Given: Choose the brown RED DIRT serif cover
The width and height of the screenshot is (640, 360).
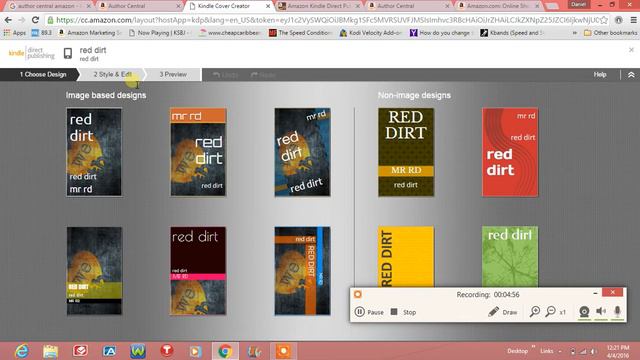Looking at the screenshot, I should point(406,152).
